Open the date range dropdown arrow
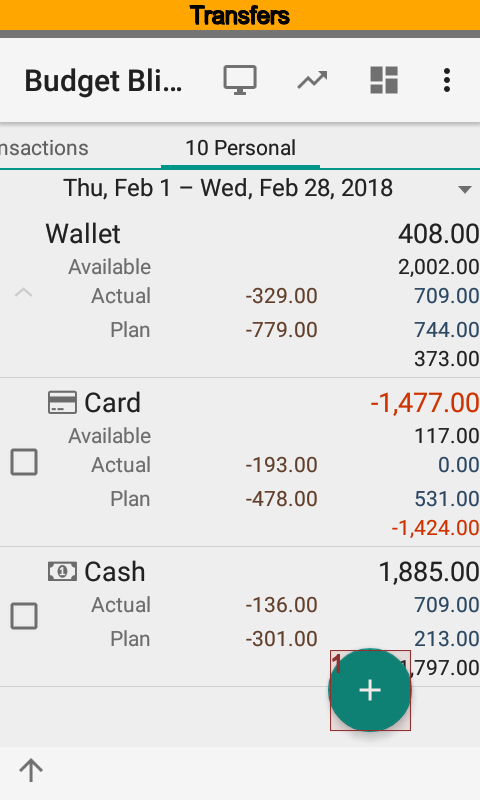The height and width of the screenshot is (800, 480). click(x=465, y=190)
